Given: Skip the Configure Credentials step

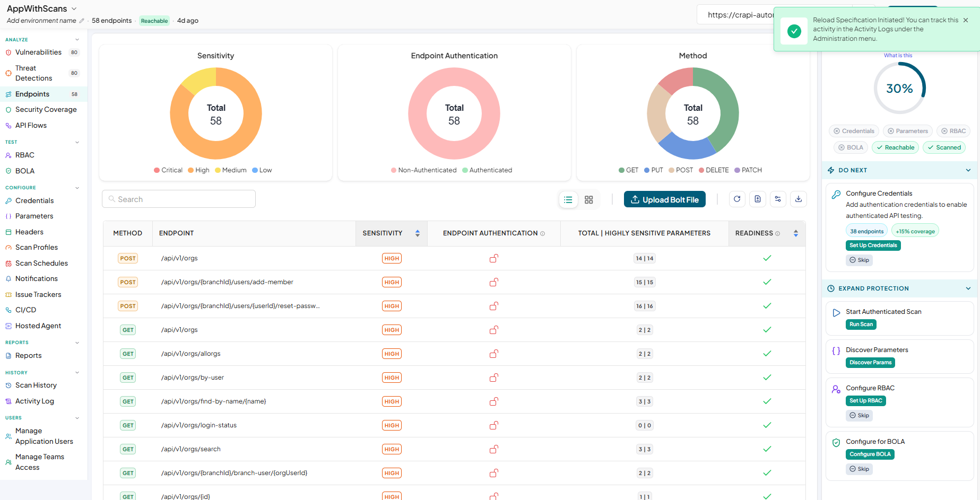Looking at the screenshot, I should pos(859,260).
